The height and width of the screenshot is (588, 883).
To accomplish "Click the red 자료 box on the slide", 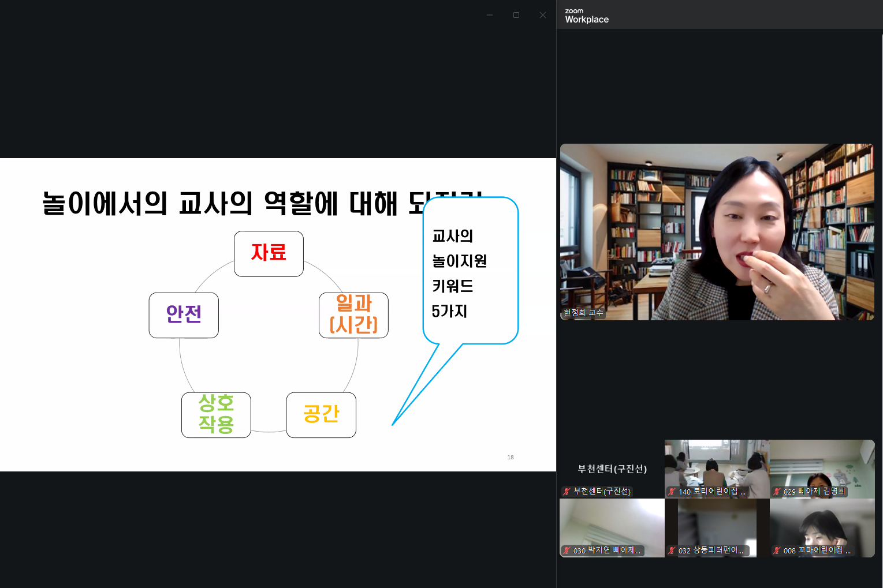I will pyautogui.click(x=269, y=253).
